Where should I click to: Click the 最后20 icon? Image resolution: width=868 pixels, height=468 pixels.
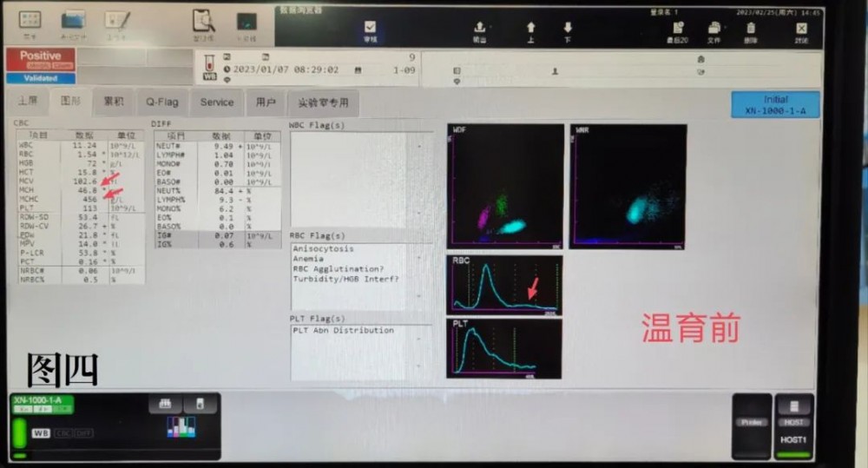(678, 27)
